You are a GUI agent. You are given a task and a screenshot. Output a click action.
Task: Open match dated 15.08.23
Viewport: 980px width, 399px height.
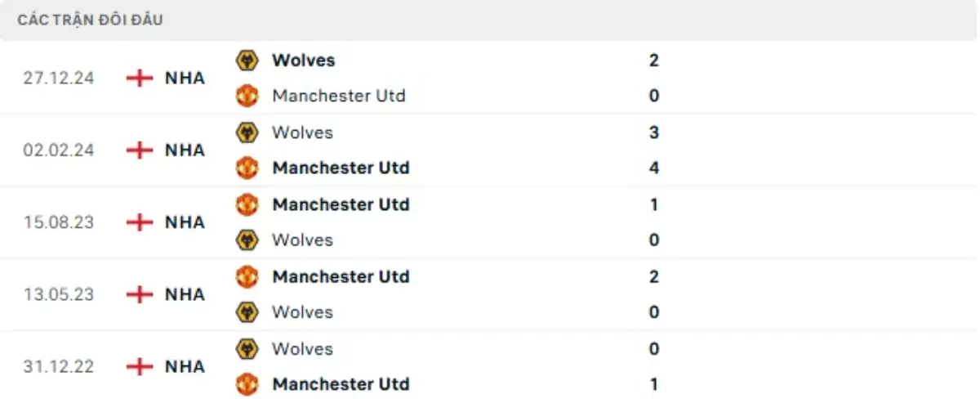[x=59, y=222]
